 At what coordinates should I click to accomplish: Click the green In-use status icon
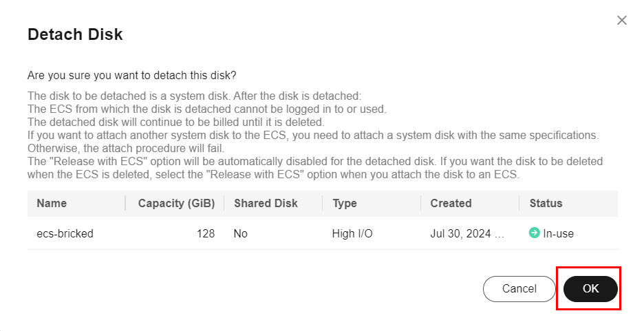coord(535,233)
